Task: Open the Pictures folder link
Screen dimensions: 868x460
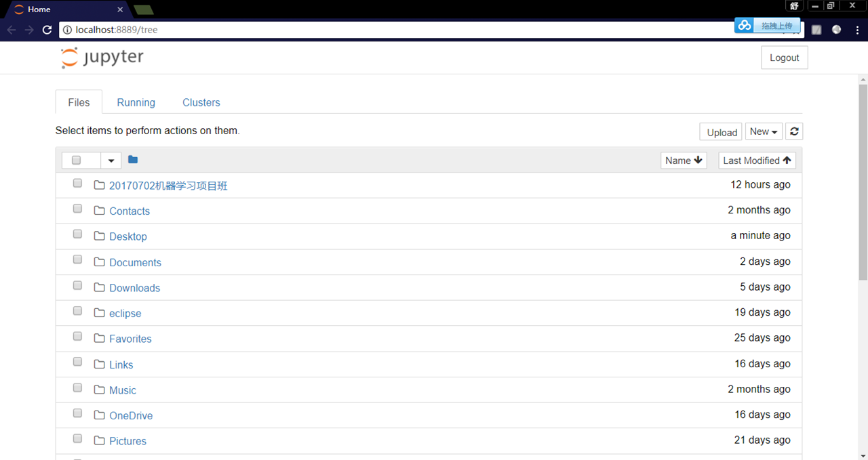Action: click(127, 441)
